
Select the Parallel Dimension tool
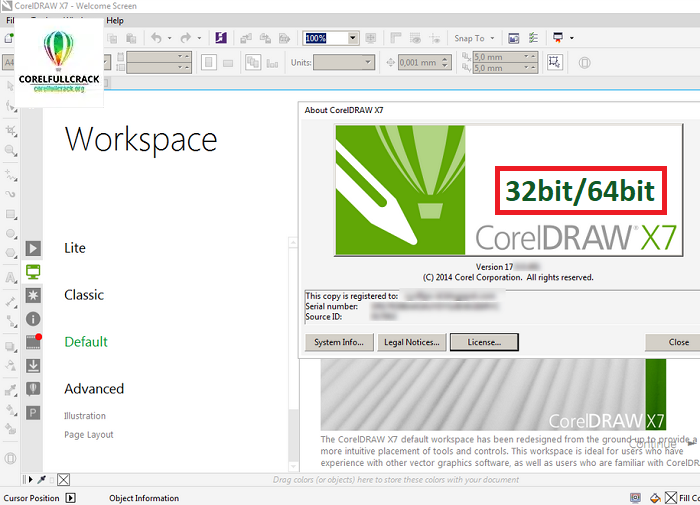coord(11,302)
